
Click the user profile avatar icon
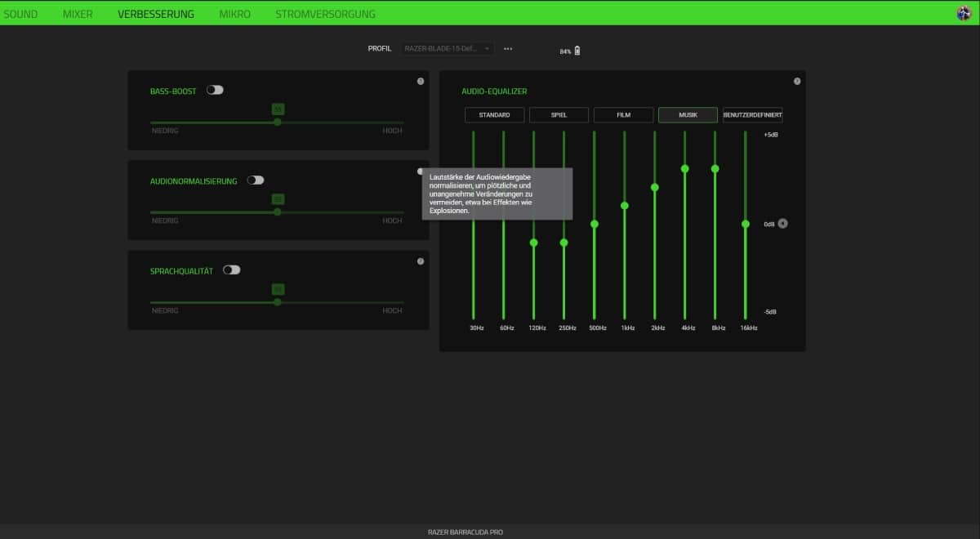[x=964, y=13]
